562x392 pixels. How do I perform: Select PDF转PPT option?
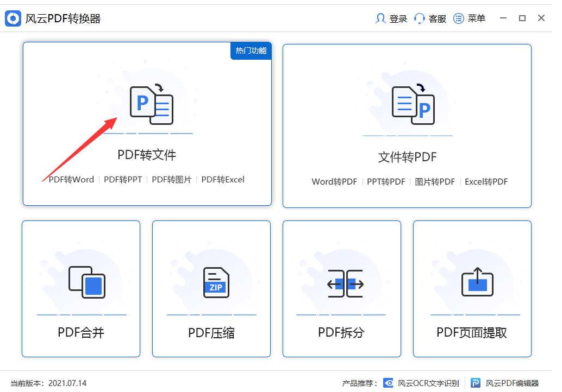[123, 180]
